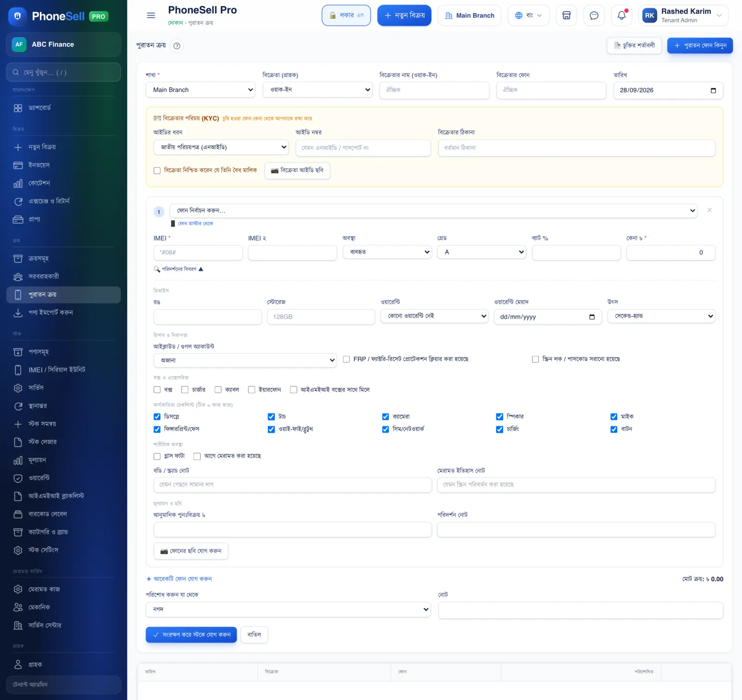Toggle the hamburger menu icon
742x700 pixels.
pyautogui.click(x=151, y=15)
